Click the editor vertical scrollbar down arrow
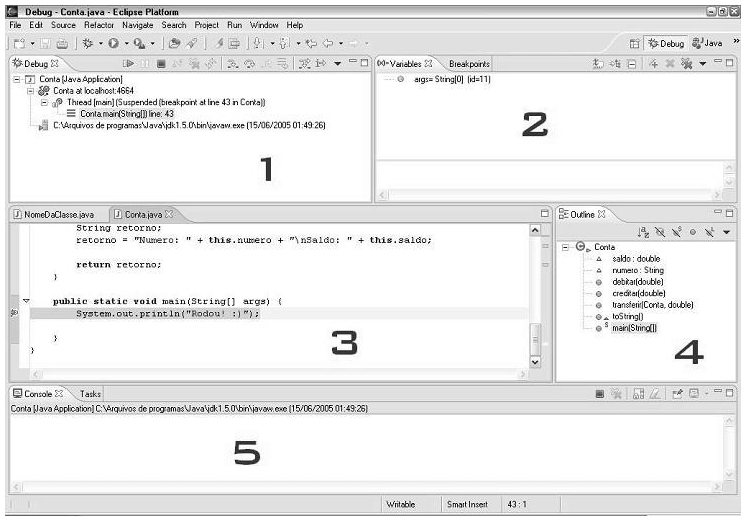This screenshot has width=746, height=521. tap(534, 361)
